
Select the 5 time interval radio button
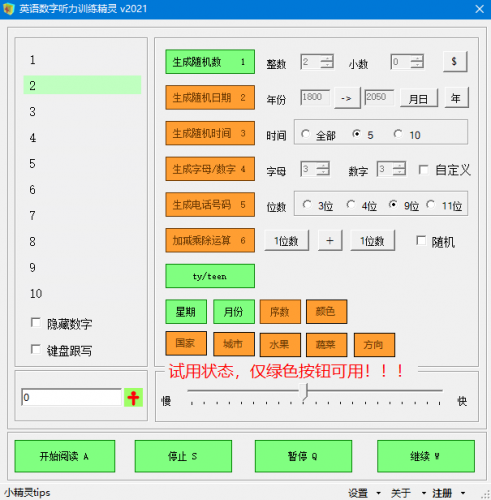pos(357,134)
